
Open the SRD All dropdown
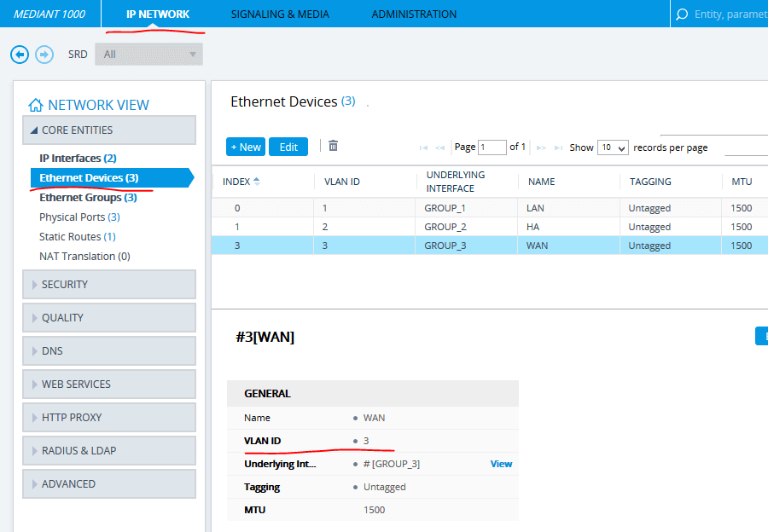[x=148, y=55]
